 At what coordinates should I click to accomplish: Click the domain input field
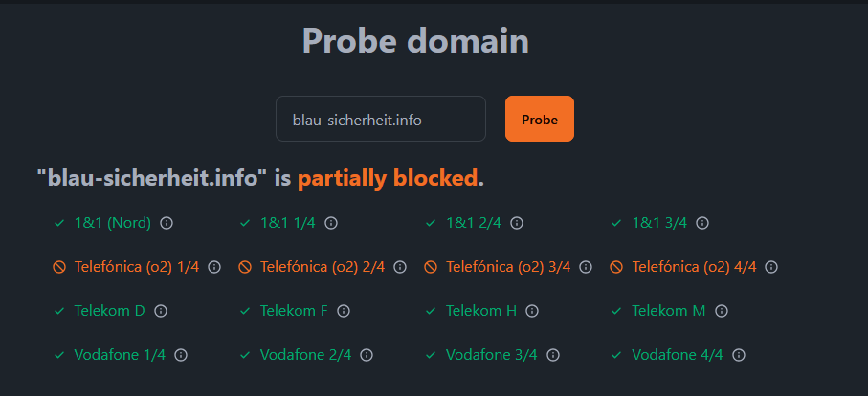381,120
